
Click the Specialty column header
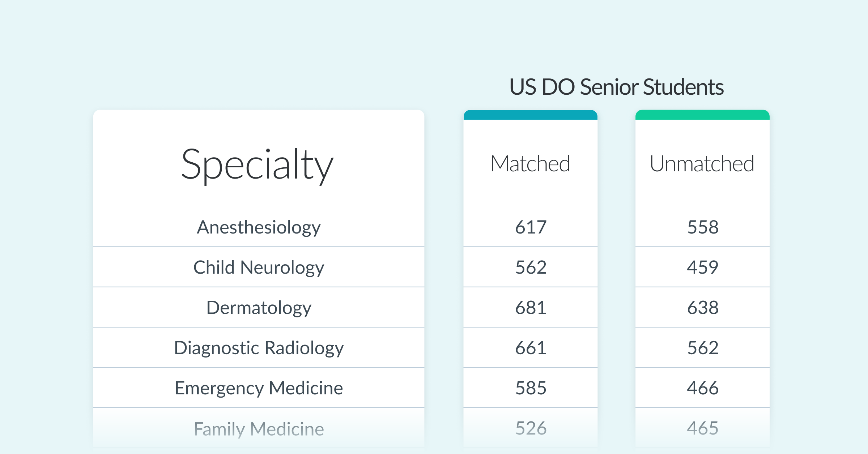(x=258, y=164)
